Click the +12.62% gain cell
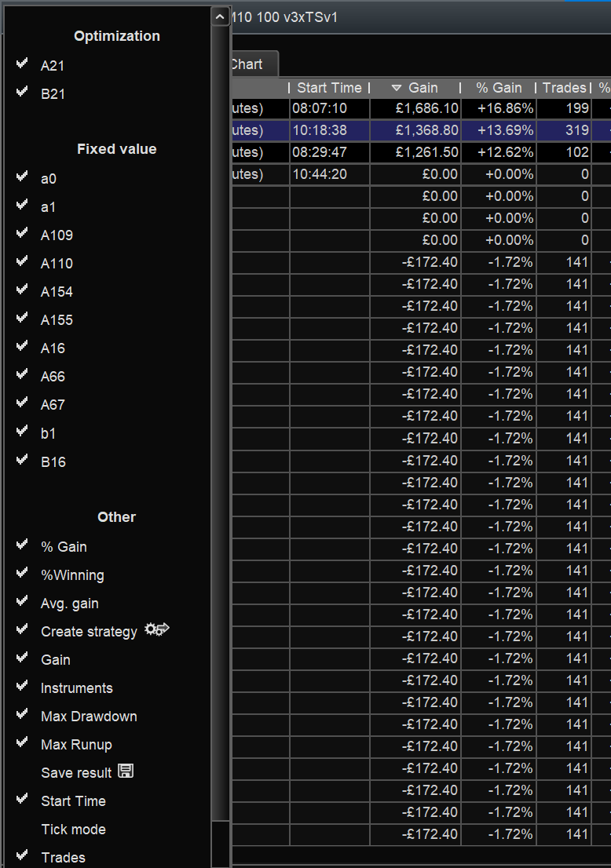The width and height of the screenshot is (611, 868). pos(499,152)
